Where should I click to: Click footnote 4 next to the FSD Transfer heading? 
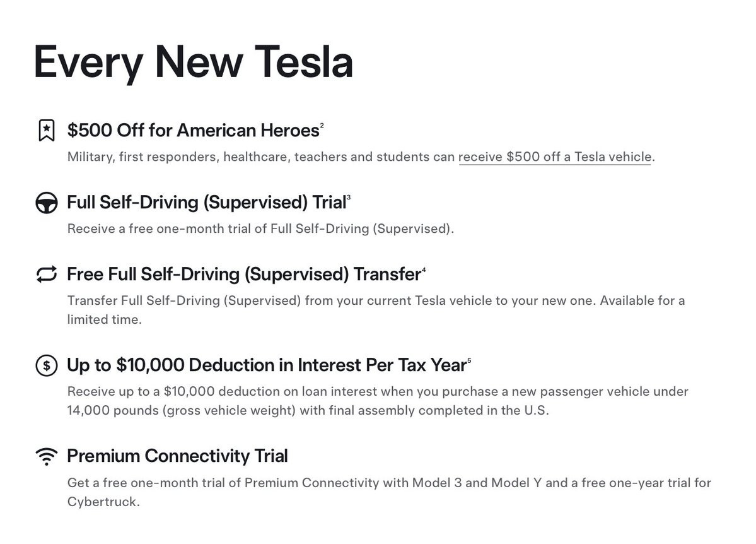pyautogui.click(x=424, y=269)
